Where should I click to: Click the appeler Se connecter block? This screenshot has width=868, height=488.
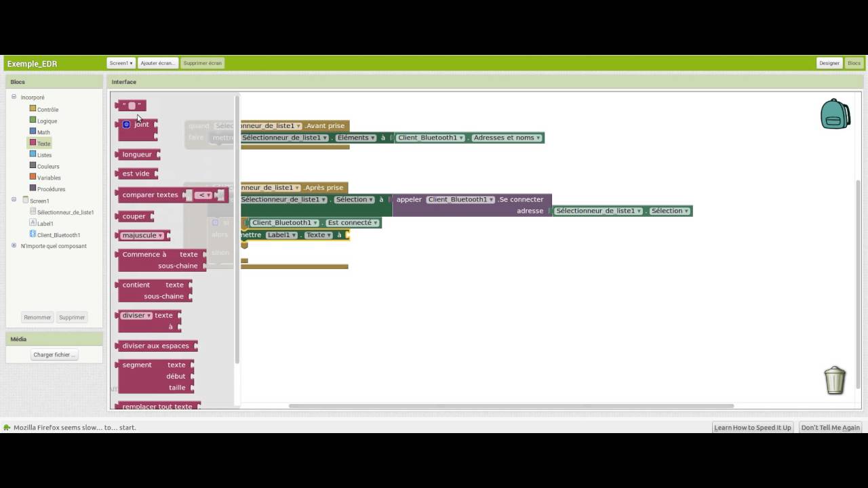(x=472, y=205)
